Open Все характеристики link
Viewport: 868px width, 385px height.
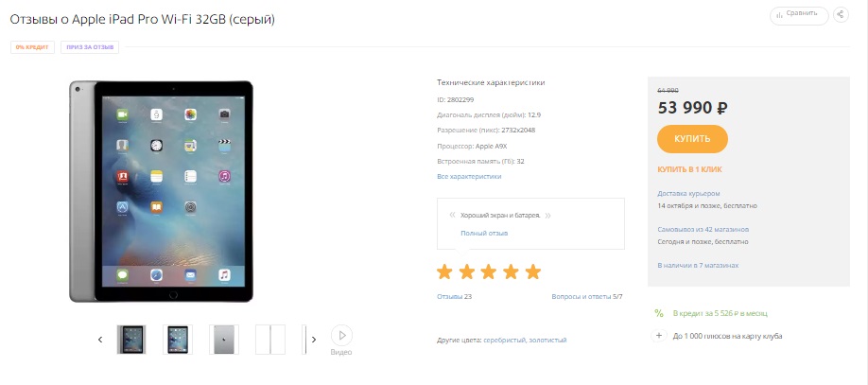[x=469, y=176]
